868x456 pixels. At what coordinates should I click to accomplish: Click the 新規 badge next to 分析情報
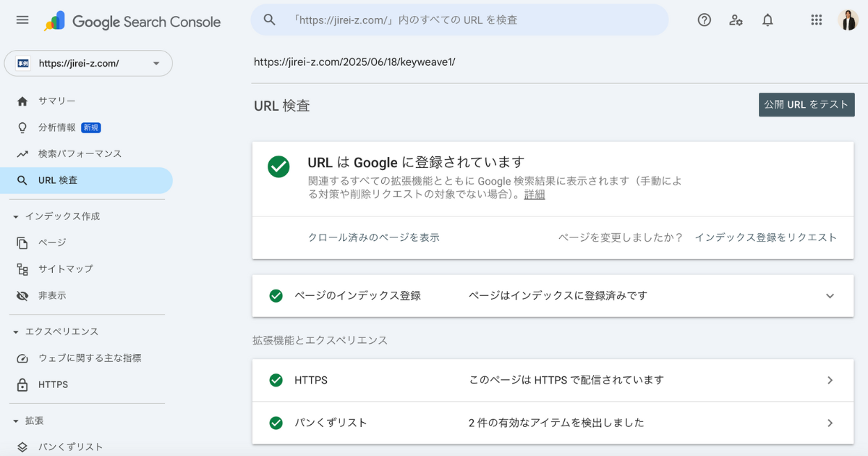[x=91, y=127]
